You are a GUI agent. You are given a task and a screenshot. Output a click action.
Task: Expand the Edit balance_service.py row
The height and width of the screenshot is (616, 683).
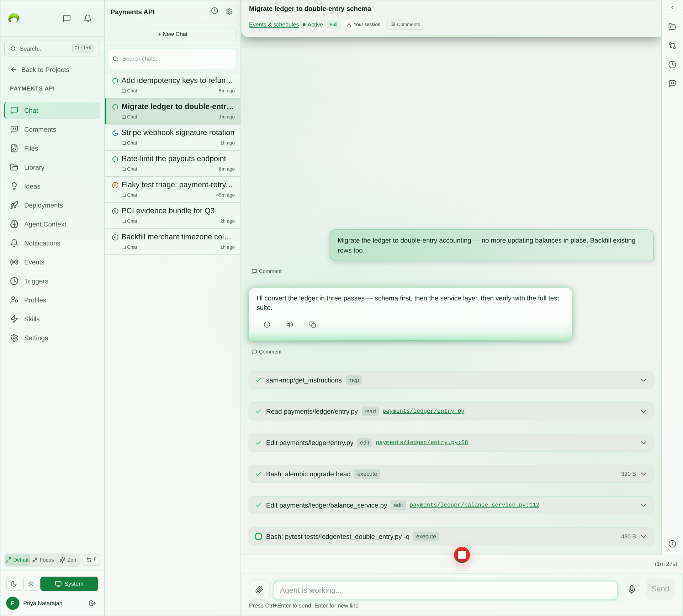click(x=451, y=505)
